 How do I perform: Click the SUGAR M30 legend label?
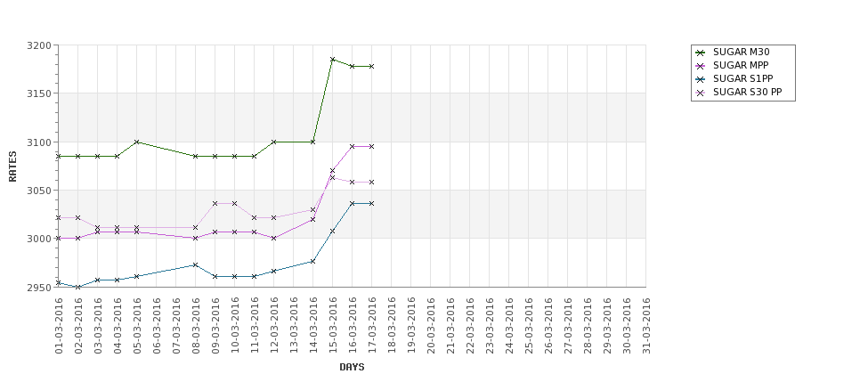[x=742, y=52]
